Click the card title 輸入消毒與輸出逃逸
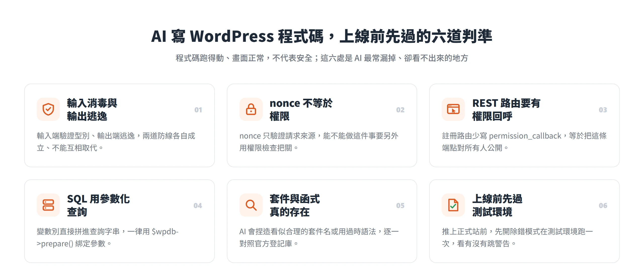Viewport: 644px width, 269px height. 92,110
